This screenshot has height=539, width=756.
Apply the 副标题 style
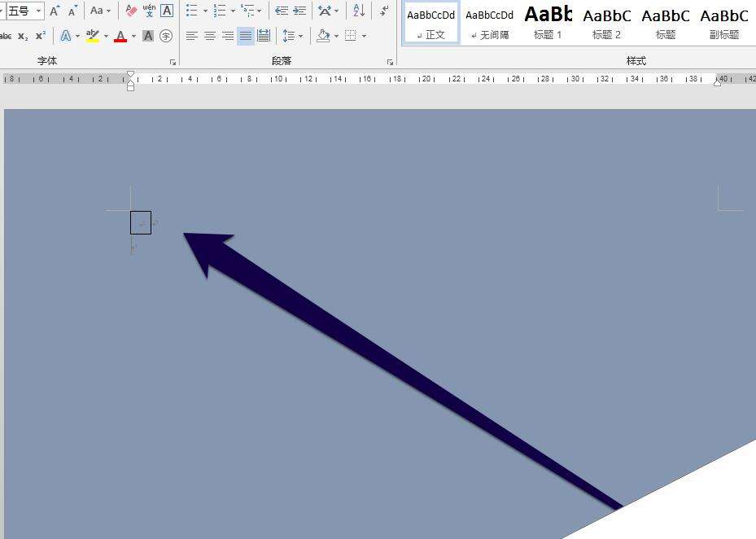[x=724, y=23]
